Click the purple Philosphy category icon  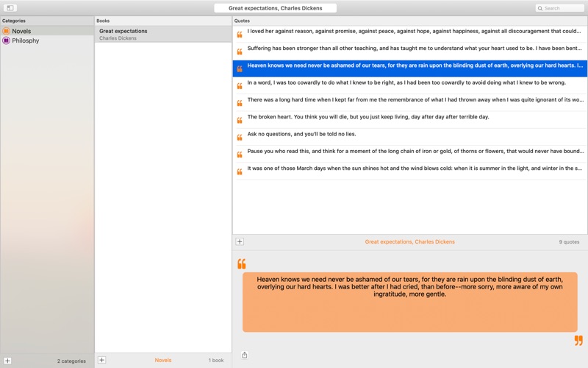[x=6, y=40]
